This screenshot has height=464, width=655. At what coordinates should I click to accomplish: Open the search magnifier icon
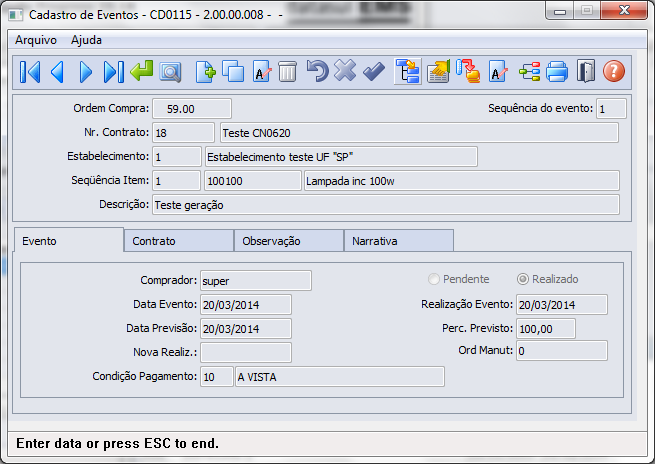(x=170, y=72)
